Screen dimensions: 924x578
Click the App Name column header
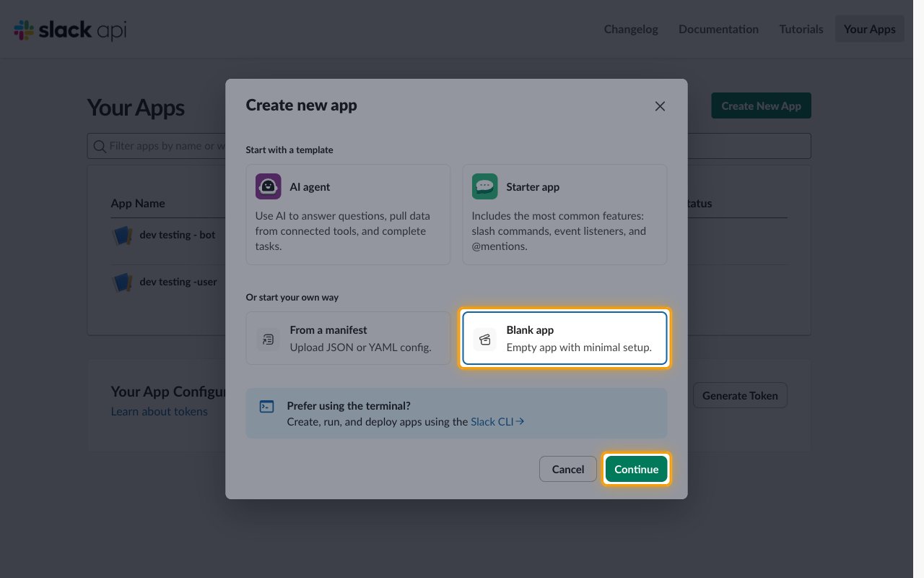pyautogui.click(x=138, y=204)
